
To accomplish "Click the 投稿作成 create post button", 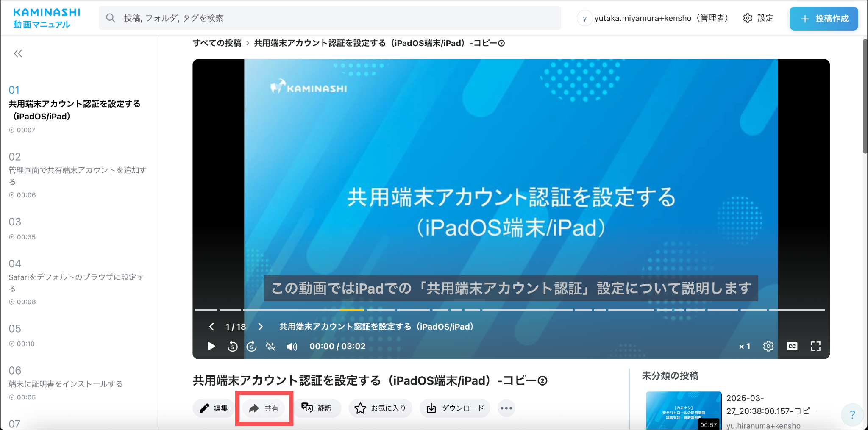I will (824, 19).
